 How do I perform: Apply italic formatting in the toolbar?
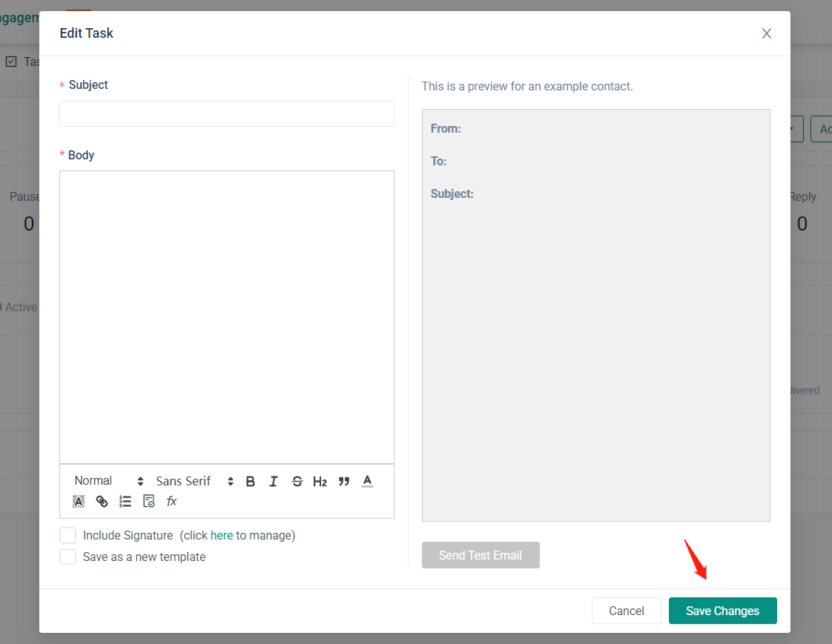(x=274, y=482)
